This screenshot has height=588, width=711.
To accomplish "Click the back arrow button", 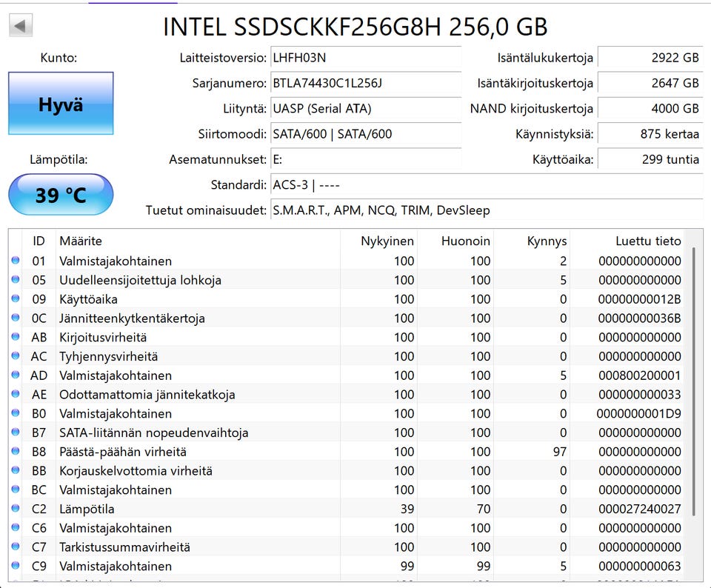I will [20, 27].
